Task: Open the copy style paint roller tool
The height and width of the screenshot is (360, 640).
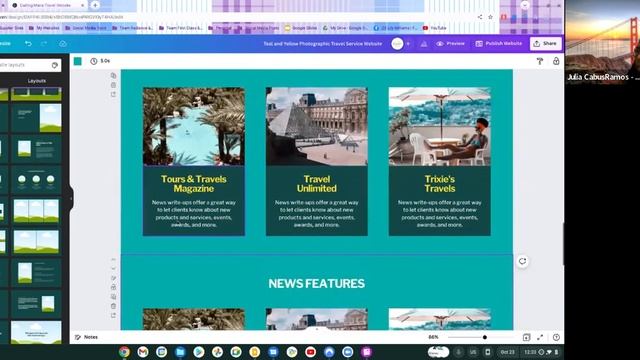Action: [x=540, y=61]
